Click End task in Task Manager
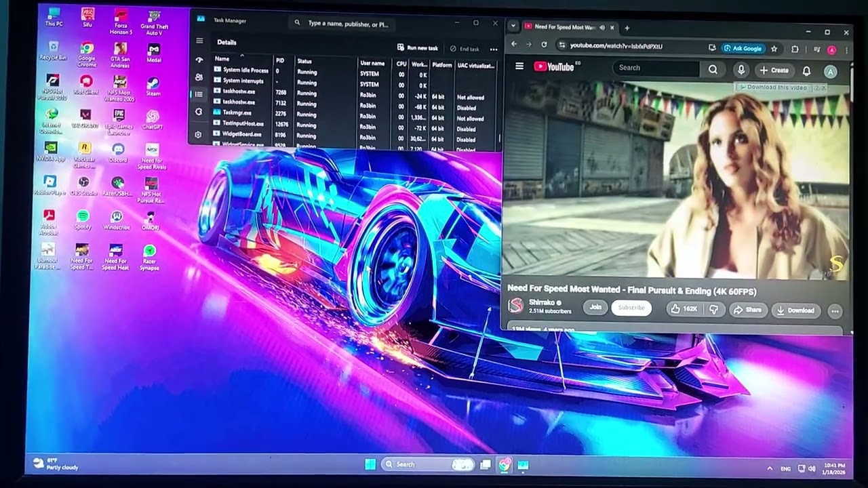Viewport: 868px width, 488px height. pyautogui.click(x=465, y=49)
